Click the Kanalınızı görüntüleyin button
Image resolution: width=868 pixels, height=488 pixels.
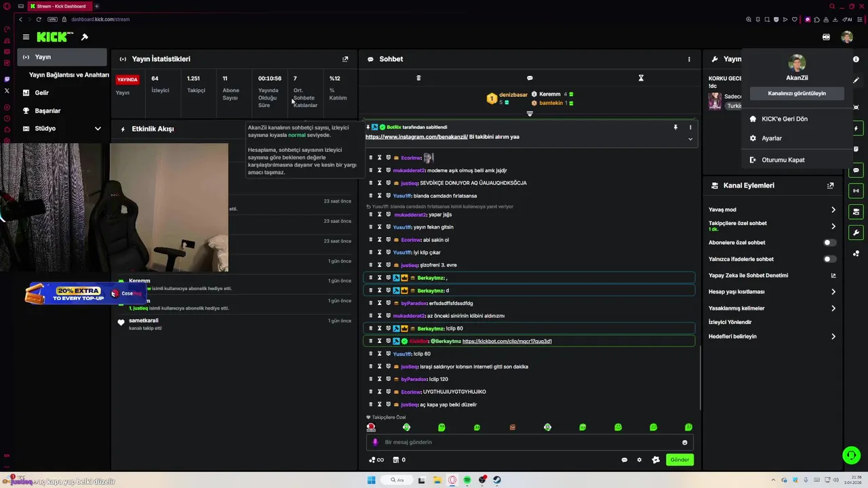pos(797,94)
